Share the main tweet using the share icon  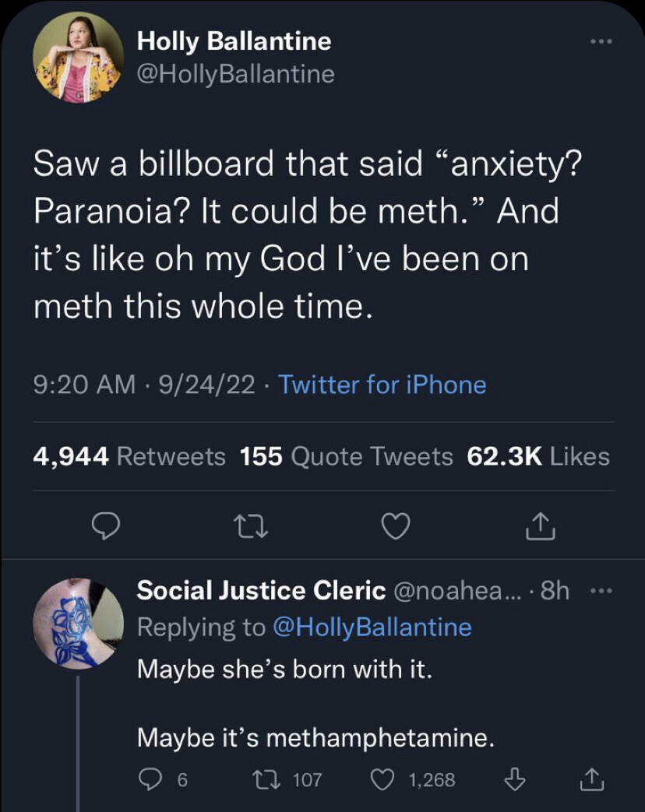pyautogui.click(x=539, y=529)
